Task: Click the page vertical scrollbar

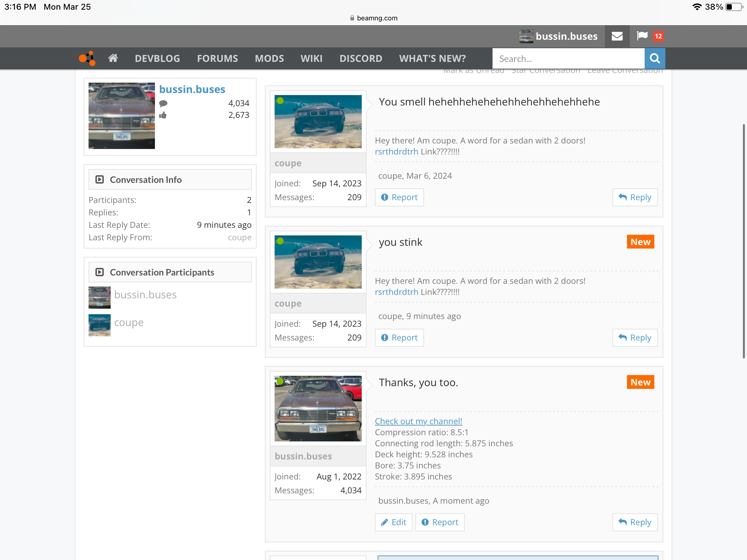Action: point(744,241)
